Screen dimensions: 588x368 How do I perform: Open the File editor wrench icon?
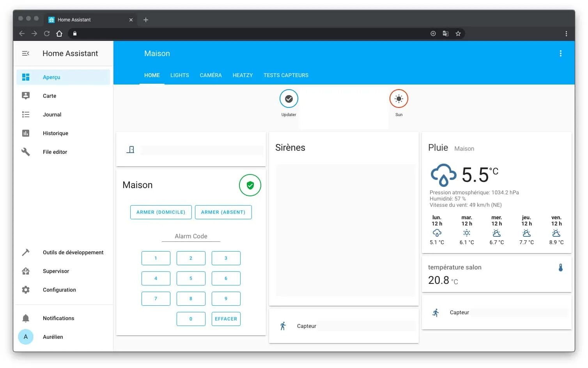[26, 152]
